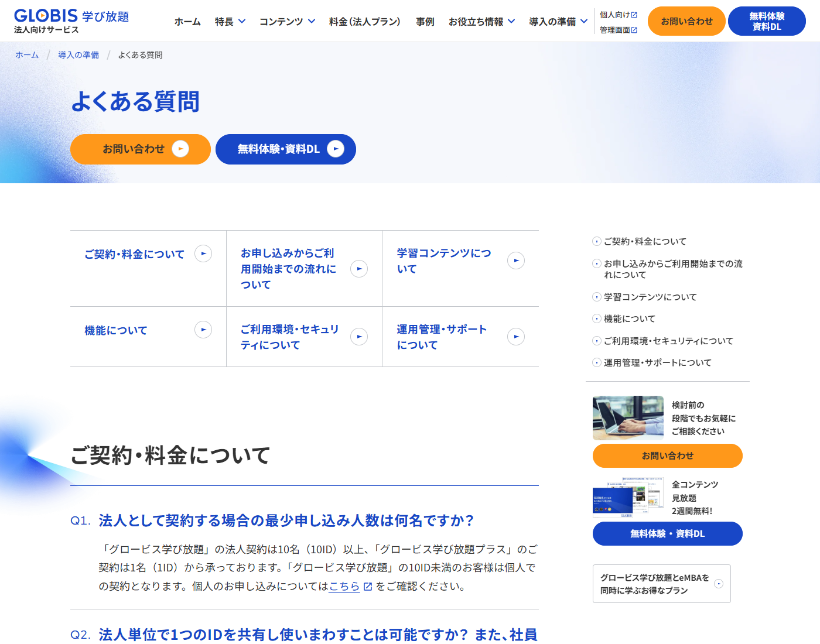Click the header お問い合わせ button
This screenshot has width=820, height=644.
[x=686, y=21]
